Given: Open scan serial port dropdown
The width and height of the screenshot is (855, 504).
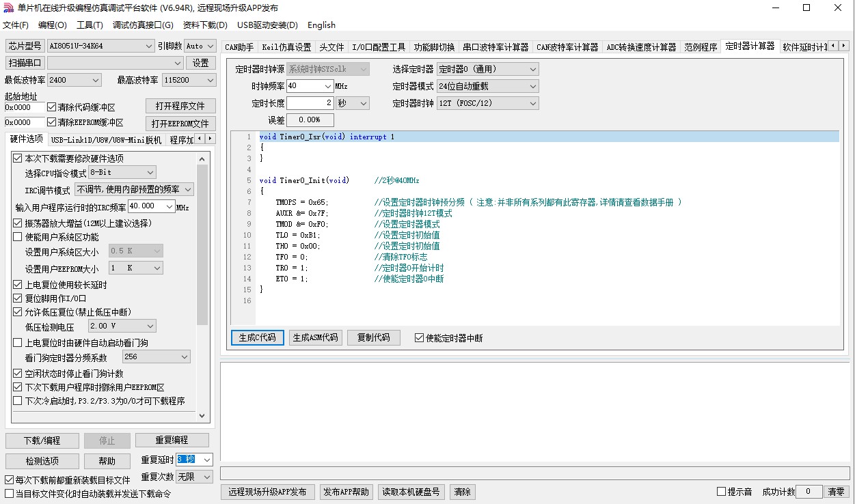Looking at the screenshot, I should [114, 63].
